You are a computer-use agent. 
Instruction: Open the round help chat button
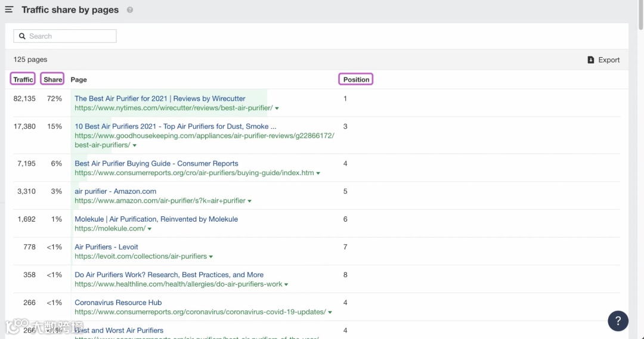[x=618, y=321]
